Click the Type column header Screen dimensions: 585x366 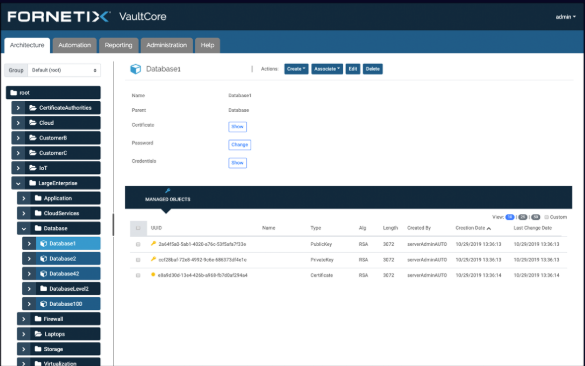316,228
